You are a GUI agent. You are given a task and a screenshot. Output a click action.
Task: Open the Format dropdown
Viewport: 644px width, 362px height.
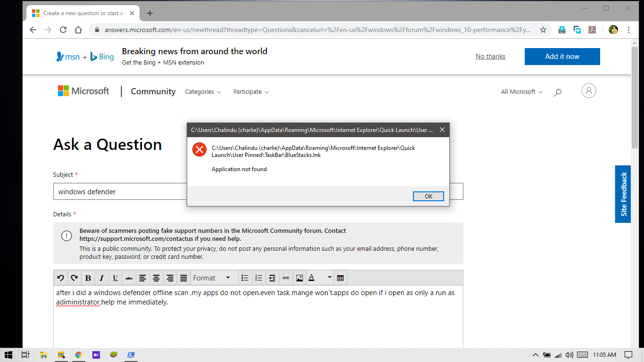(x=213, y=278)
